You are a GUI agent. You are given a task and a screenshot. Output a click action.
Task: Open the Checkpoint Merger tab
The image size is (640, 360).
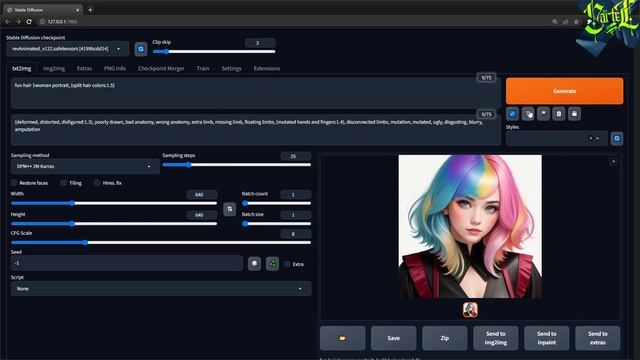tap(161, 69)
